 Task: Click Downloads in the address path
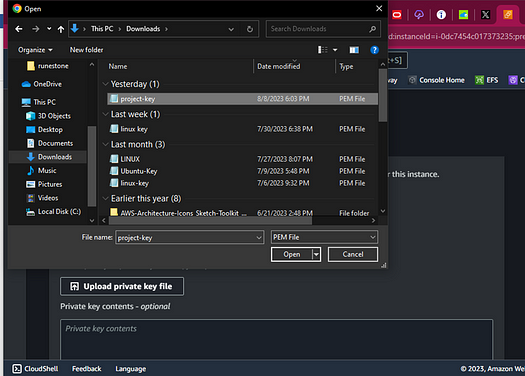click(x=143, y=29)
